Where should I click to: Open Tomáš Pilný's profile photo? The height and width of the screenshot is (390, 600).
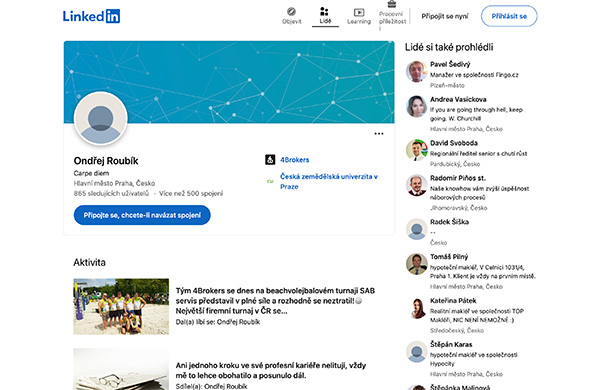click(417, 264)
